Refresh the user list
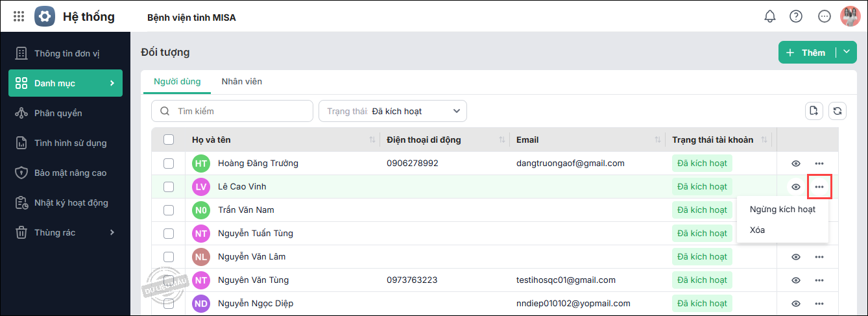The width and height of the screenshot is (868, 316). (x=838, y=111)
